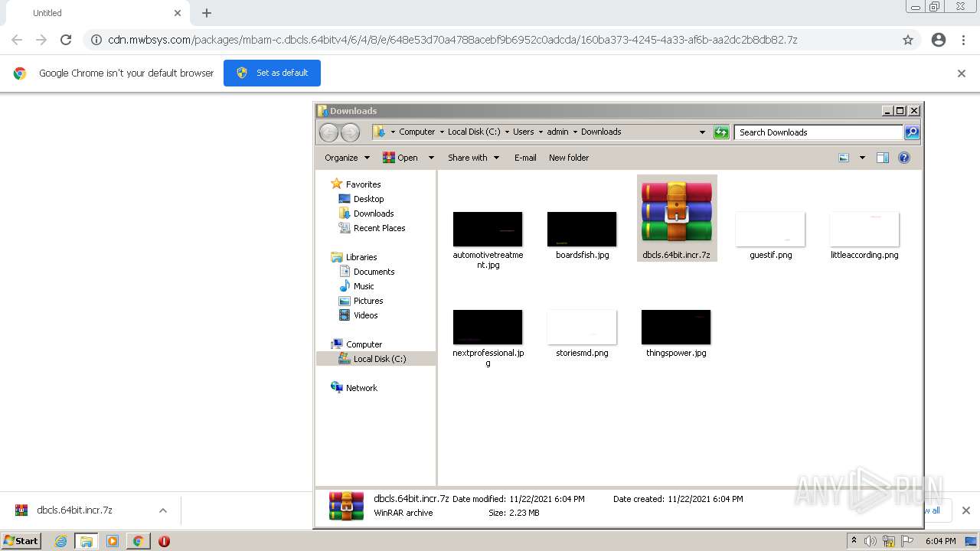Select Recent Places in navigation pane
Image resolution: width=980 pixels, height=551 pixels.
[x=379, y=228]
